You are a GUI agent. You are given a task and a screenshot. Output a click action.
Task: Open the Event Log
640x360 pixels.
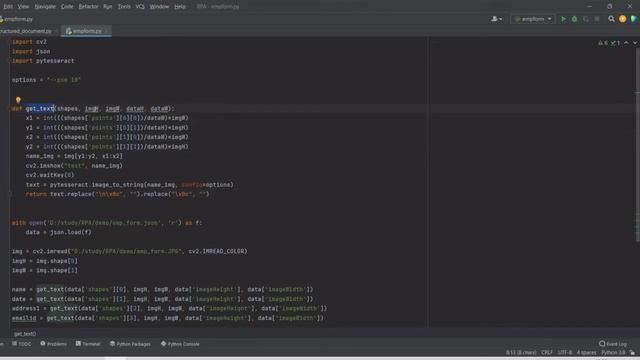(x=613, y=344)
